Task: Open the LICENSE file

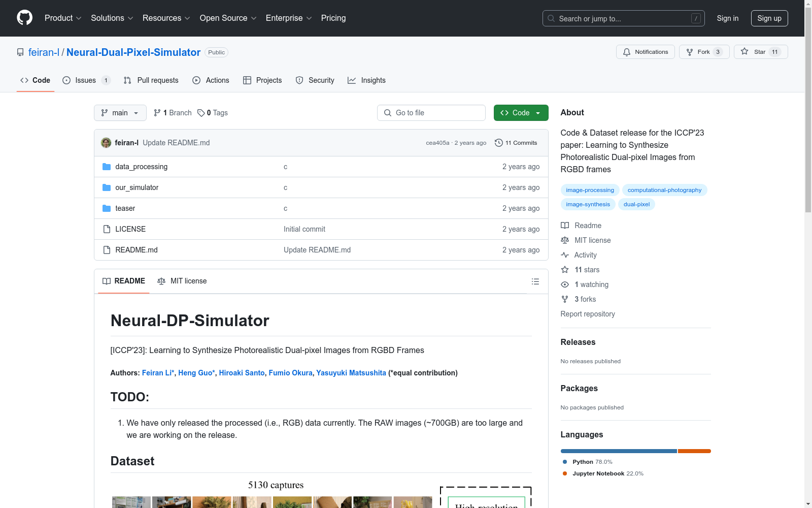Action: pos(130,229)
